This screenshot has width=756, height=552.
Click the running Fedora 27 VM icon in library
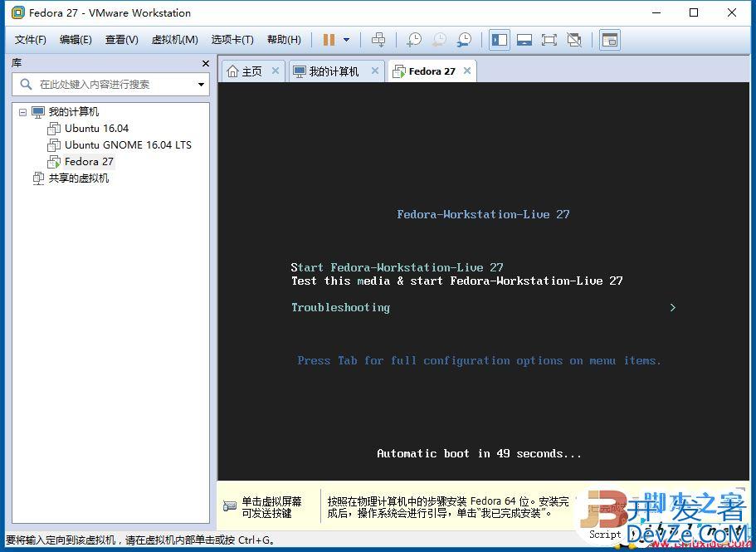point(53,162)
